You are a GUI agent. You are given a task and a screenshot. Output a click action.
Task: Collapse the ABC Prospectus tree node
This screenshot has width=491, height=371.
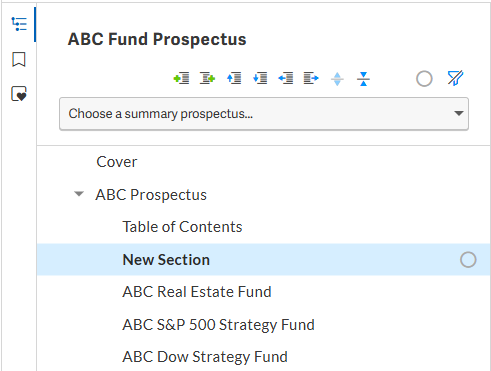[79, 194]
